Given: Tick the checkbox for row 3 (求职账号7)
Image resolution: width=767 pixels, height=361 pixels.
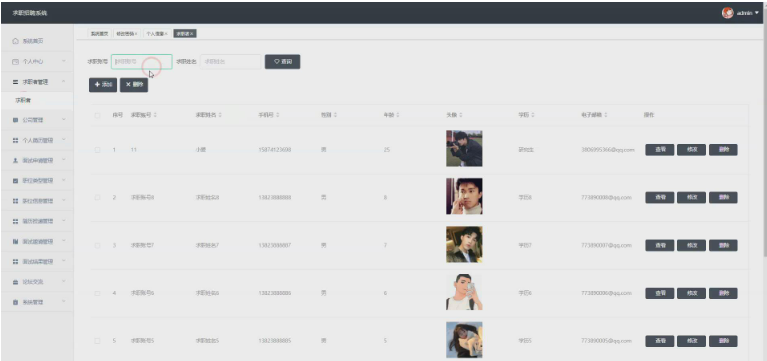Looking at the screenshot, I should [x=97, y=246].
